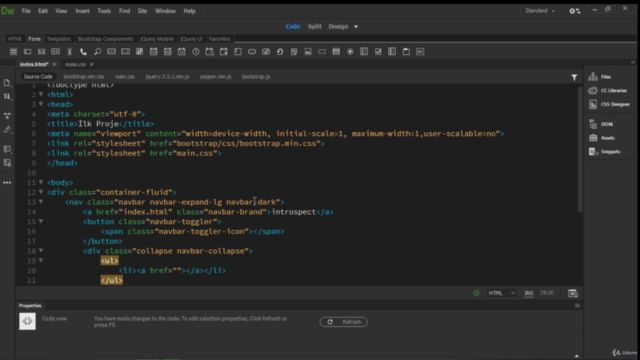This screenshot has width=640, height=360.
Task: Open bootstrap.min.css related file
Action: [84, 77]
